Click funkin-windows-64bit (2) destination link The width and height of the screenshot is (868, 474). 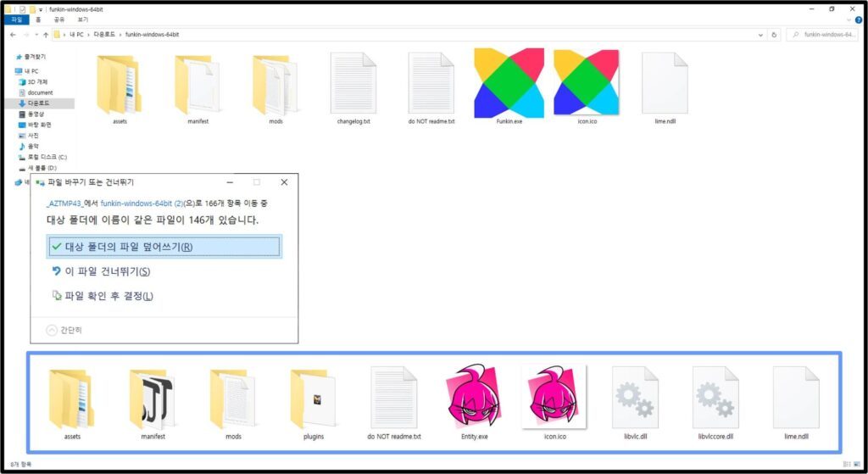click(142, 204)
